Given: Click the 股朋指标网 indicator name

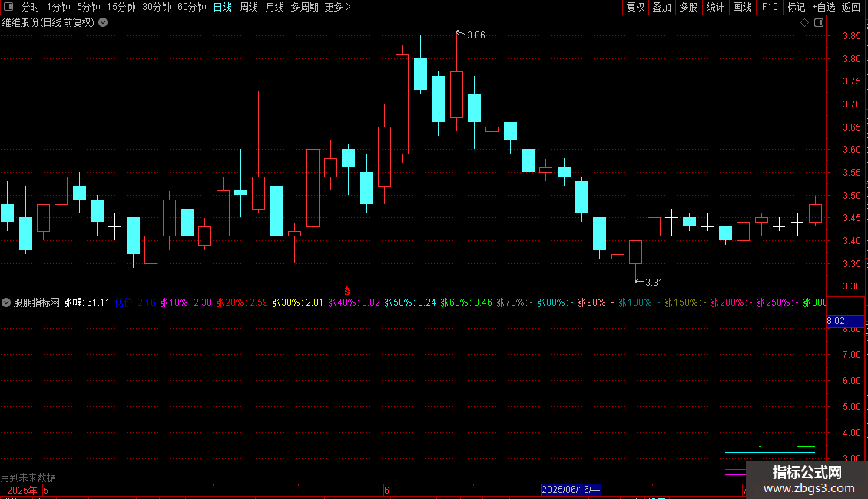Looking at the screenshot, I should click(x=37, y=302).
